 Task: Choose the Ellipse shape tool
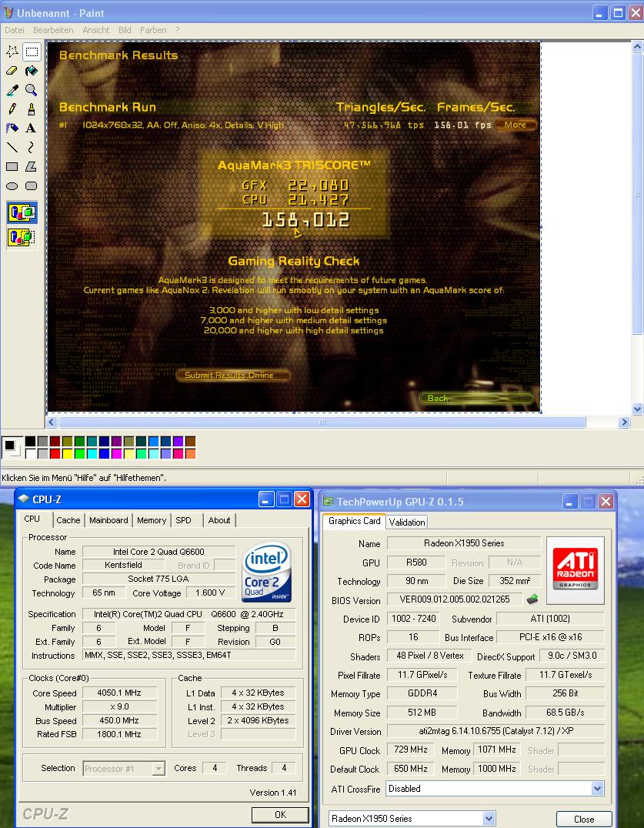coord(12,186)
